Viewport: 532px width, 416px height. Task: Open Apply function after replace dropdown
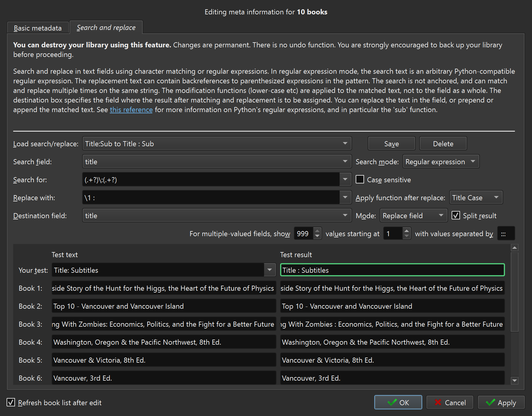pos(476,198)
